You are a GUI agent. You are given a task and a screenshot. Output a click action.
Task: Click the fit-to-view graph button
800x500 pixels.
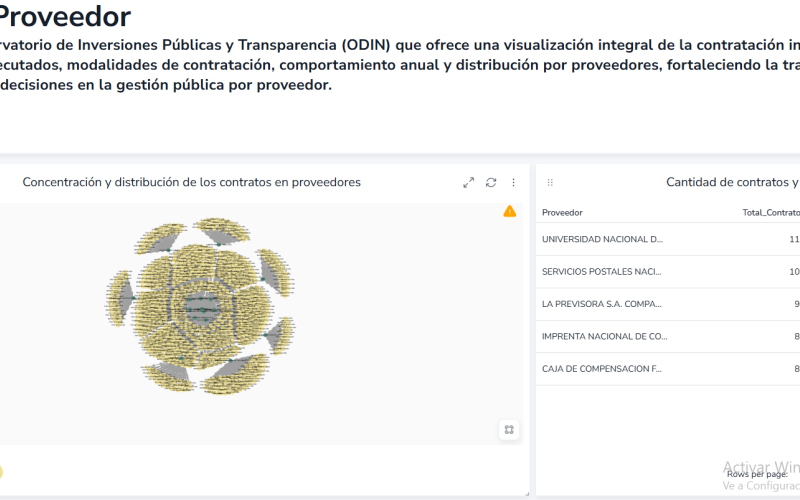(509, 430)
